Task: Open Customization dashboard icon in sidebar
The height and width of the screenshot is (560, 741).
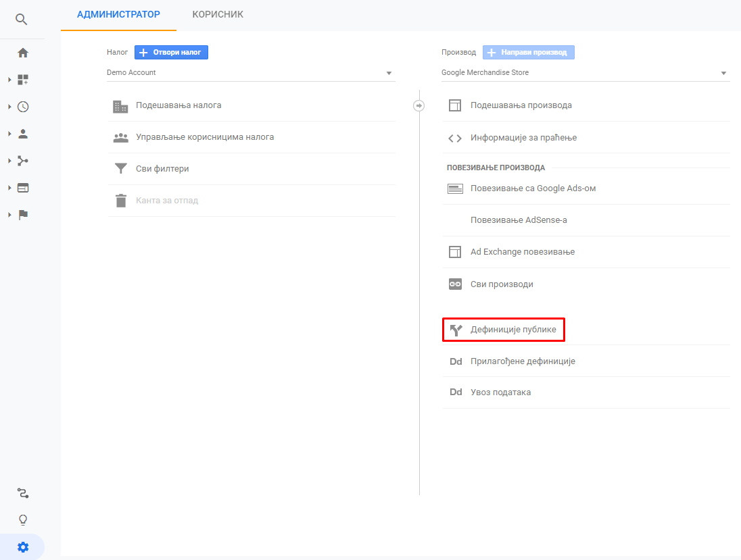Action: click(x=23, y=80)
